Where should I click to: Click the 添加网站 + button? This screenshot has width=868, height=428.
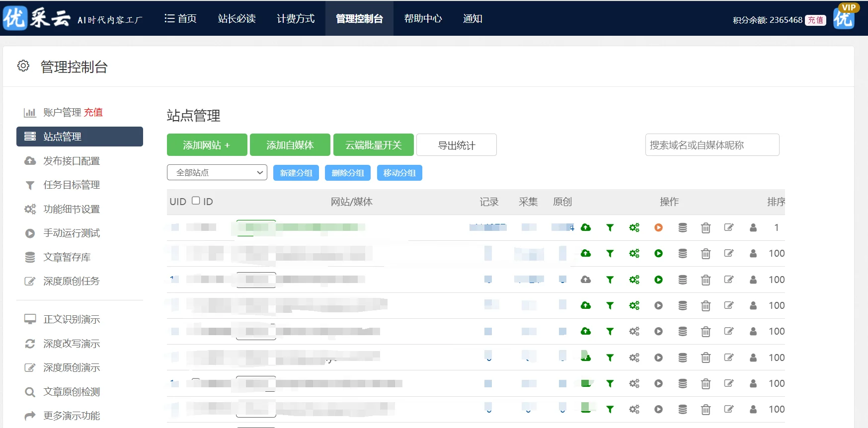(207, 145)
